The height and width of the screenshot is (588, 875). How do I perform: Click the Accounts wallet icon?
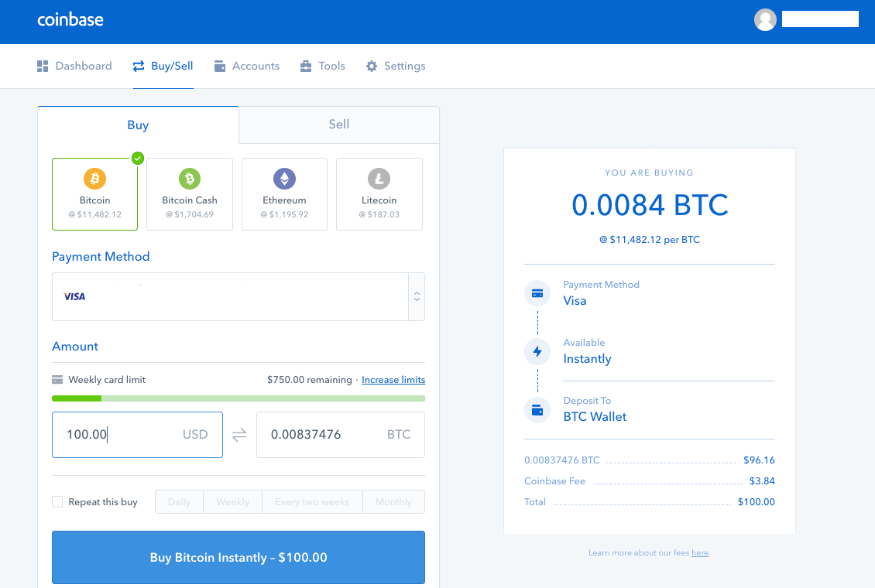[x=220, y=67]
